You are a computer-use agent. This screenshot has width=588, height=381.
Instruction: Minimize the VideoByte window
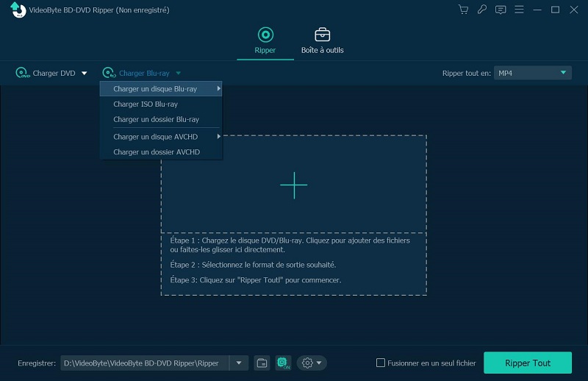click(x=537, y=10)
